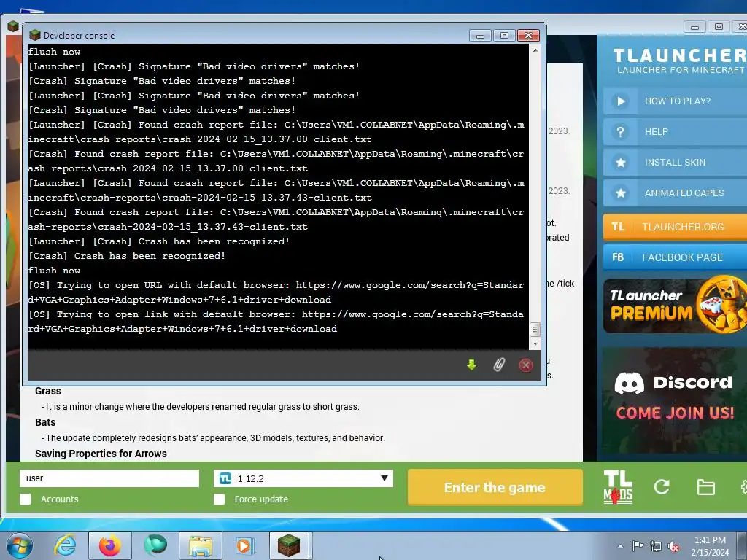The height and width of the screenshot is (560, 747).
Task: Maximize the Developer console window
Action: tap(504, 36)
